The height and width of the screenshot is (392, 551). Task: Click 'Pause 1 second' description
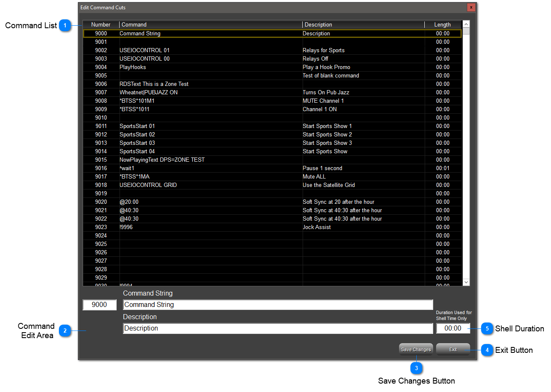(322, 168)
